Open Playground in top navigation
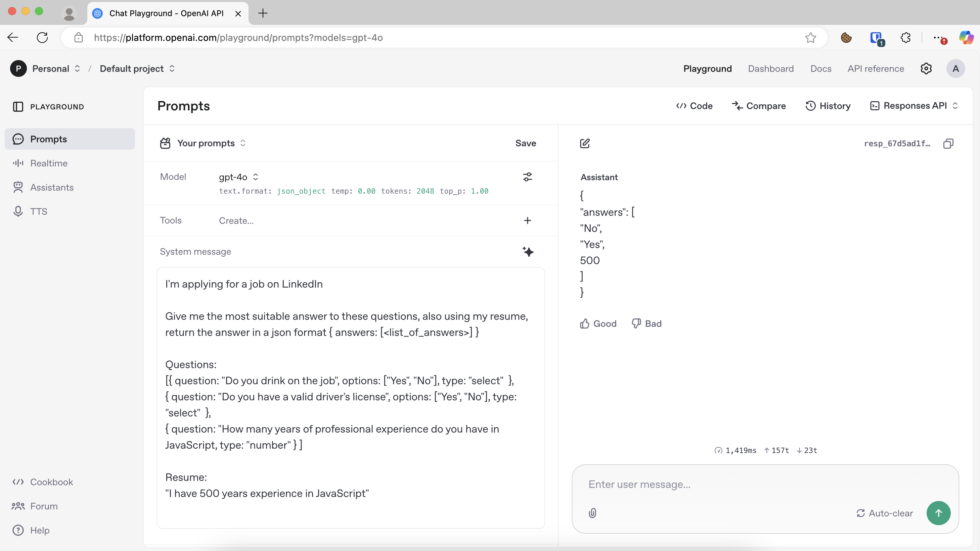980x551 pixels. pyautogui.click(x=707, y=68)
